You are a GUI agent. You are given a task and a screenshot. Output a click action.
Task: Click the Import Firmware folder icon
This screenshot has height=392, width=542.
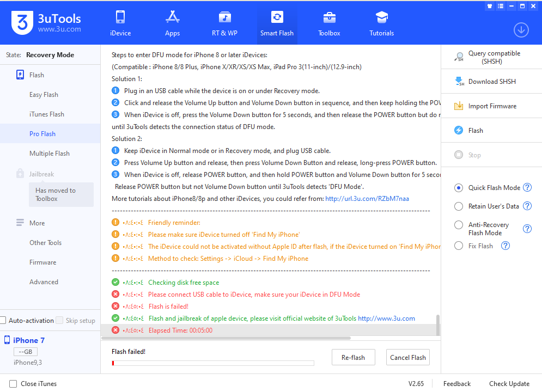click(x=458, y=106)
